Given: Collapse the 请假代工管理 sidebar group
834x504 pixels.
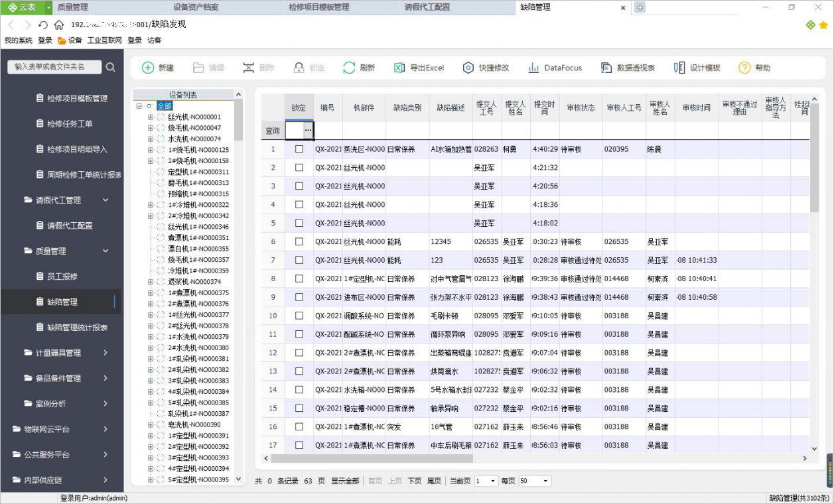Looking at the screenshot, I should [x=105, y=200].
